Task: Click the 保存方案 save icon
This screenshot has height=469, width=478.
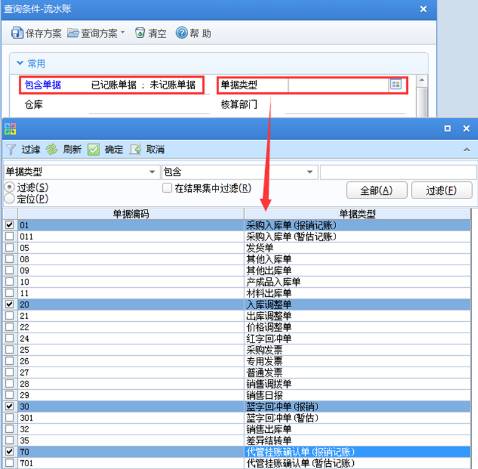Action: tap(16, 33)
